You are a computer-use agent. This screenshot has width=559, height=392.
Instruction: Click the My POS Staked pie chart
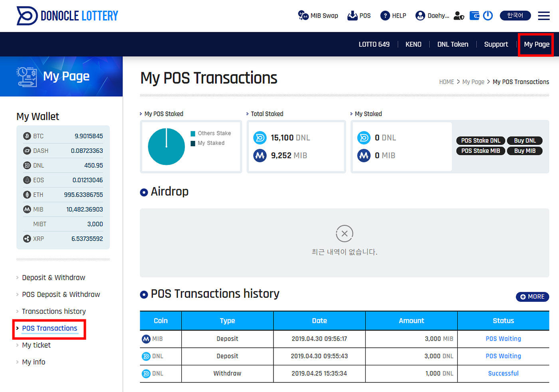click(x=166, y=147)
